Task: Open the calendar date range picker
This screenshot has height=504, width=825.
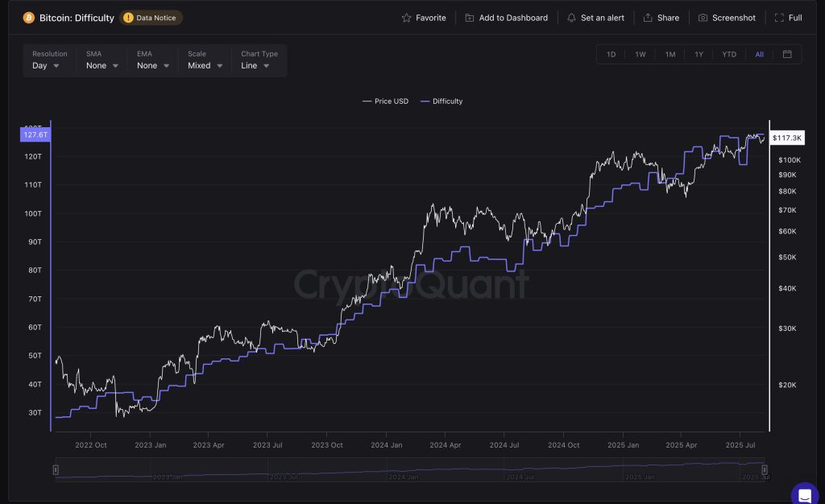Action: pyautogui.click(x=787, y=55)
